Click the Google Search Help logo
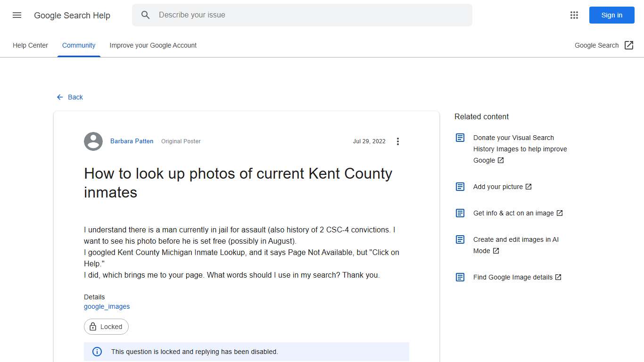The image size is (644, 362). tap(72, 15)
